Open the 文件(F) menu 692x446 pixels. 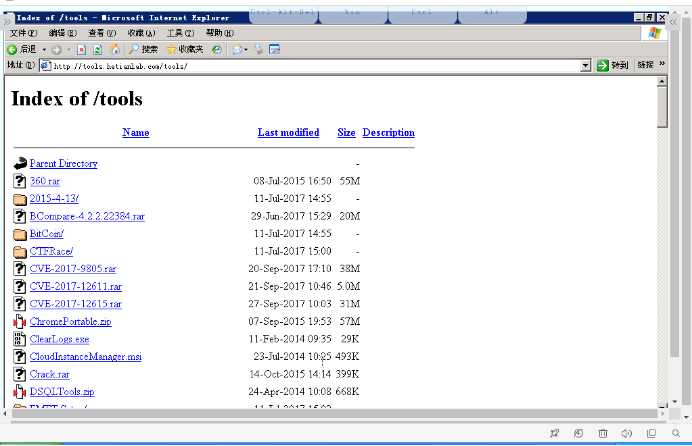tap(23, 33)
